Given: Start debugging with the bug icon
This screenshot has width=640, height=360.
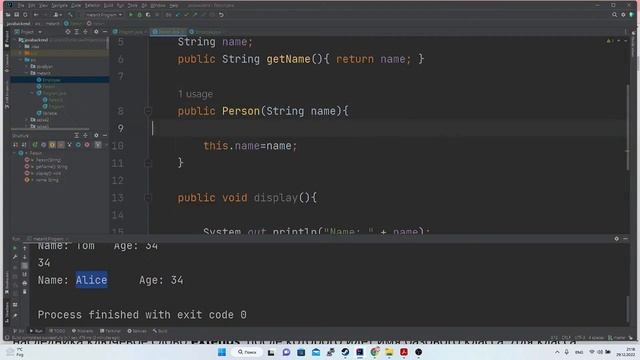Looking at the screenshot, I should (x=139, y=15).
